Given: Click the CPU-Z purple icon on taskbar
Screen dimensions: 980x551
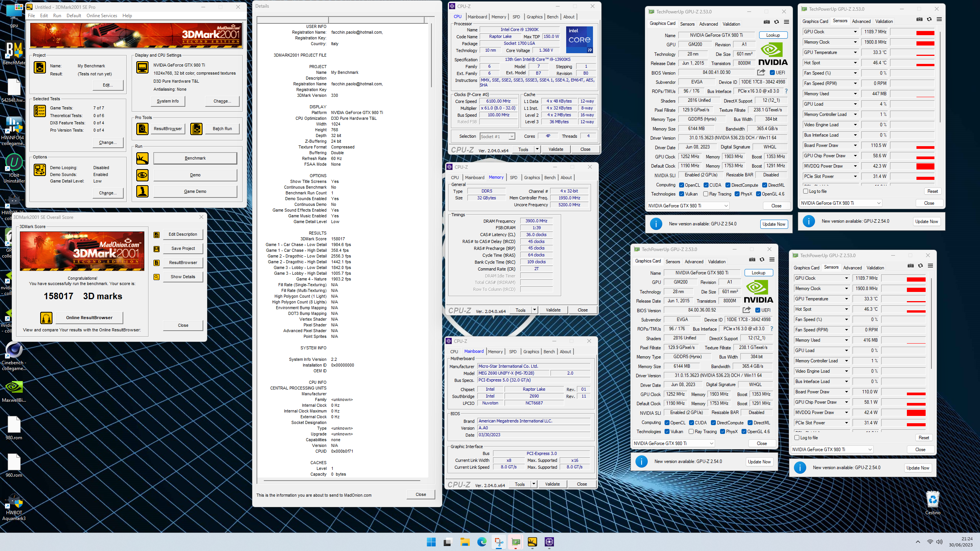Looking at the screenshot, I should [x=549, y=542].
